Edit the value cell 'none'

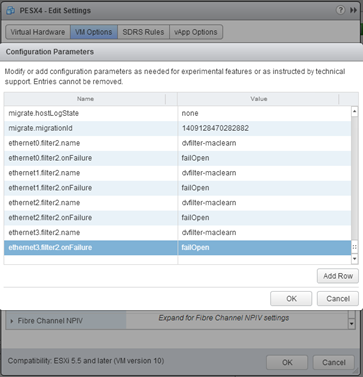pos(264,113)
